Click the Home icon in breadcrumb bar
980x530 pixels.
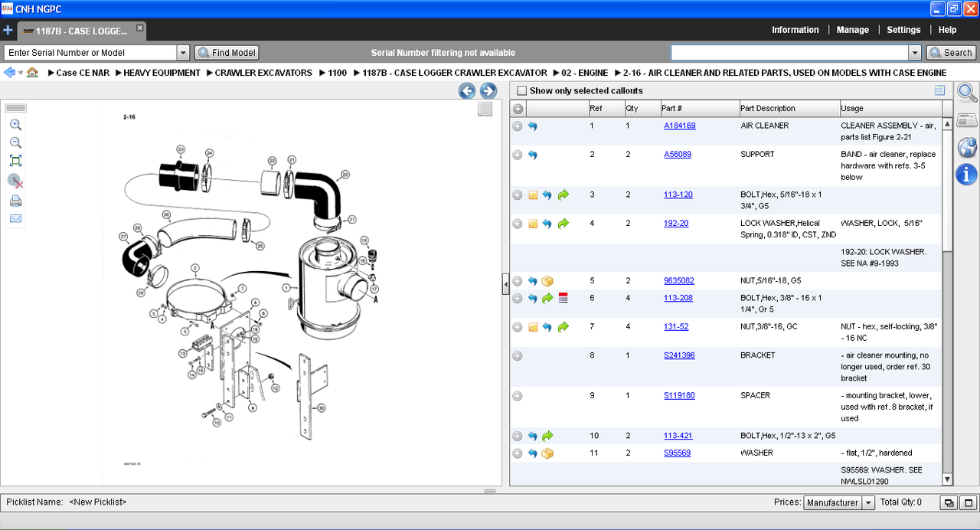click(32, 73)
